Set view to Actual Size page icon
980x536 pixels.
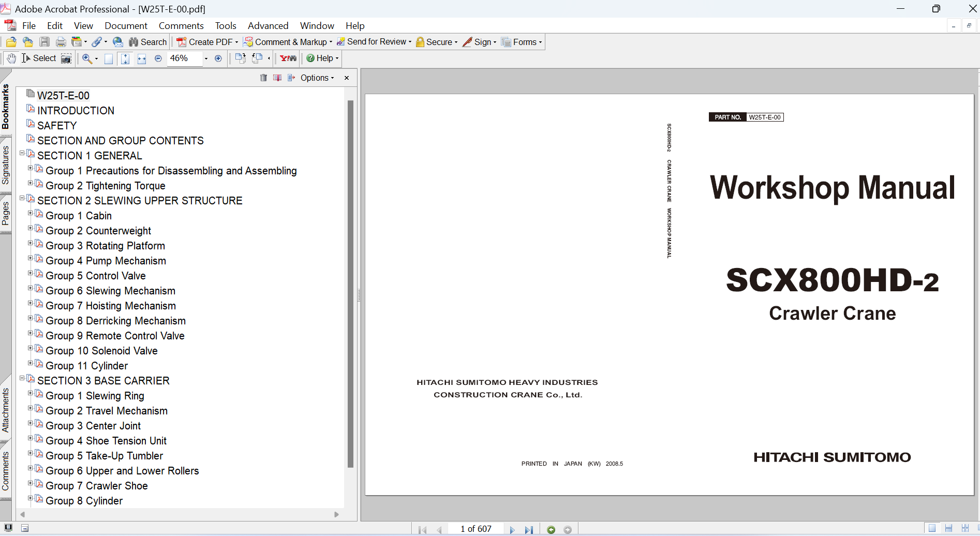tap(109, 58)
